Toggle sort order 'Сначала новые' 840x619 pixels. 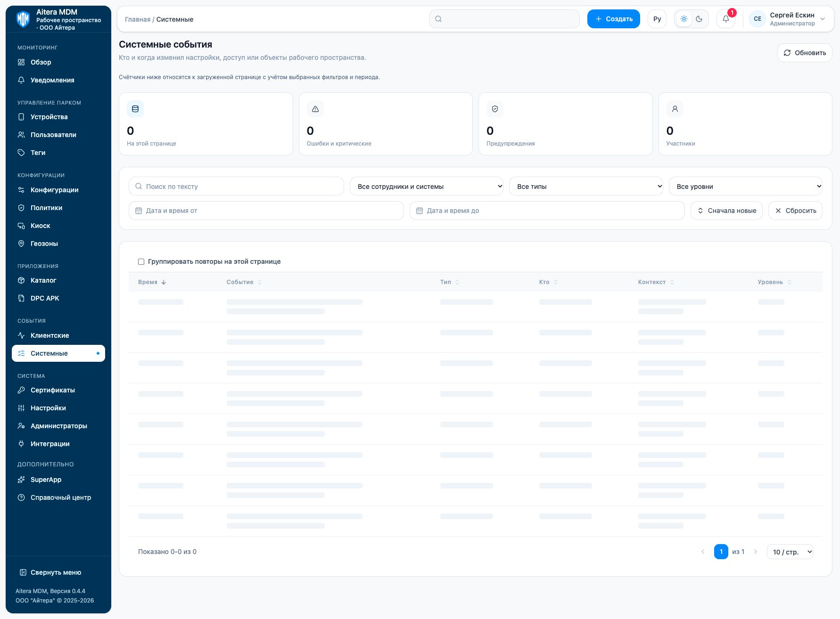pyautogui.click(x=726, y=211)
